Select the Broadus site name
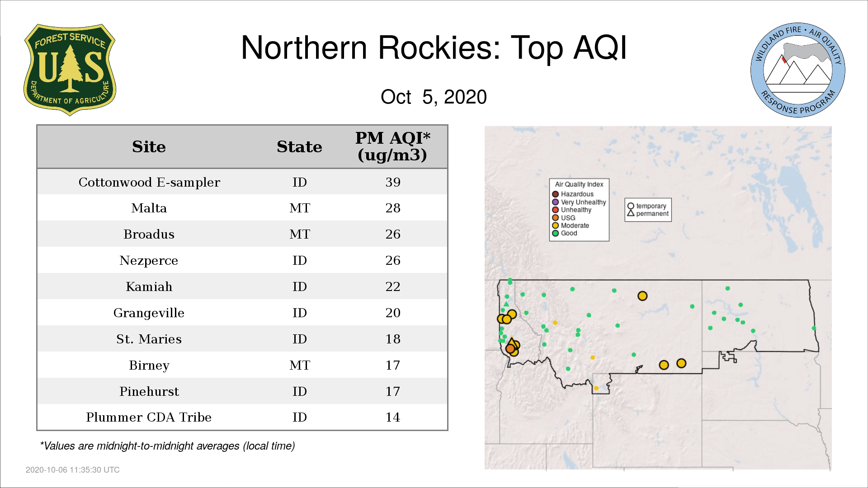 point(149,234)
